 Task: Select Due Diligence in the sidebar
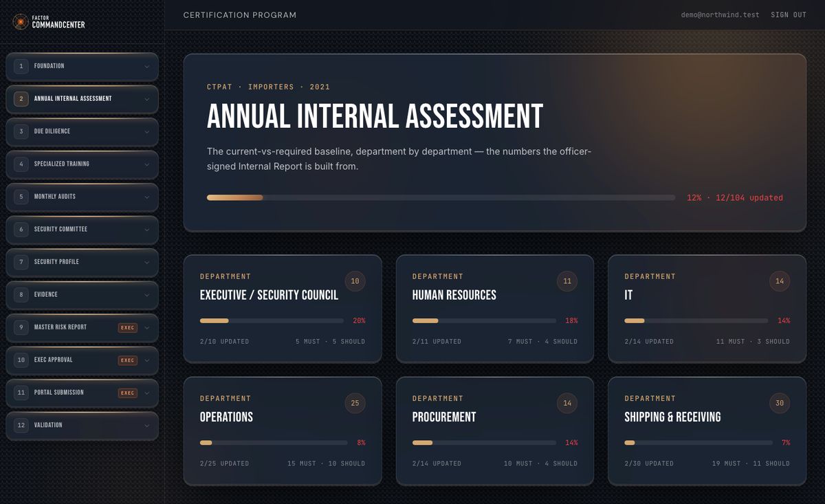pos(82,132)
